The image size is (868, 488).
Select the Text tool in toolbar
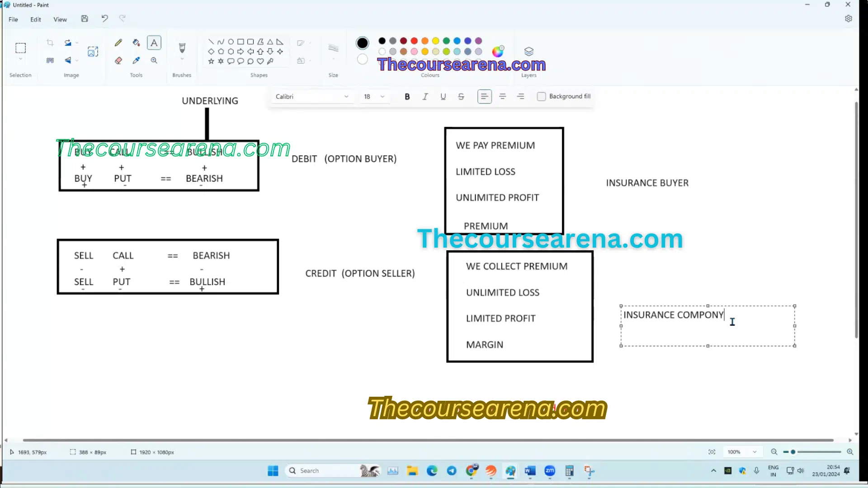(154, 42)
